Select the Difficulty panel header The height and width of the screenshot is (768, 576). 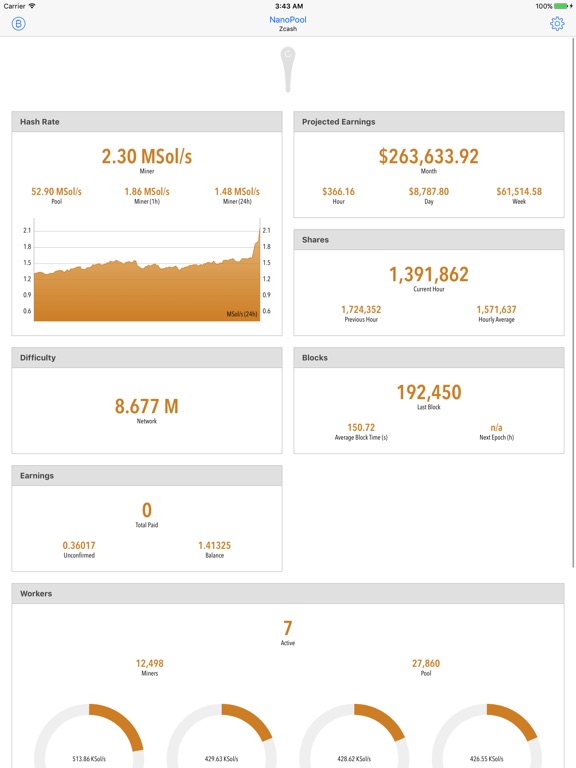click(x=147, y=358)
